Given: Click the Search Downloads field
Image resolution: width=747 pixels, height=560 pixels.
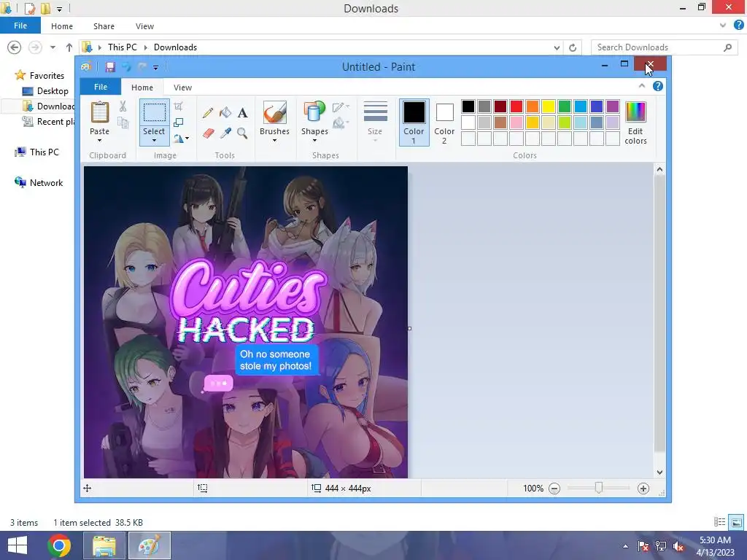Looking at the screenshot, I should click(664, 47).
